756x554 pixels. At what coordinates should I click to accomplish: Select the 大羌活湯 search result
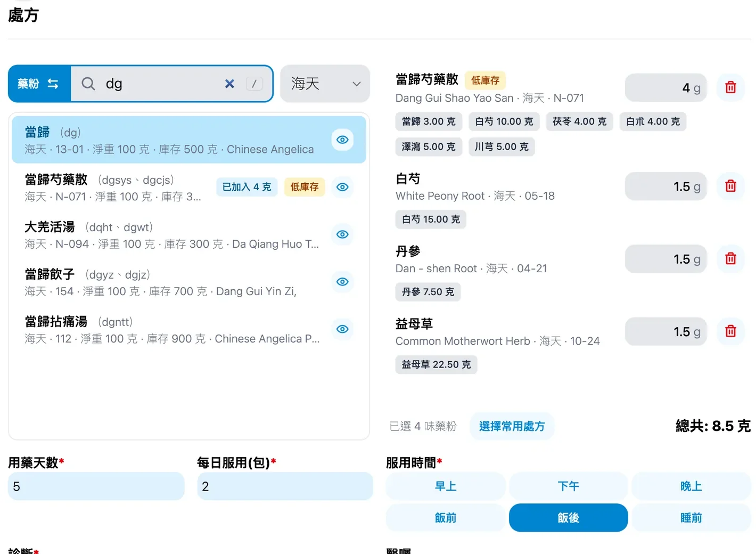pos(189,234)
